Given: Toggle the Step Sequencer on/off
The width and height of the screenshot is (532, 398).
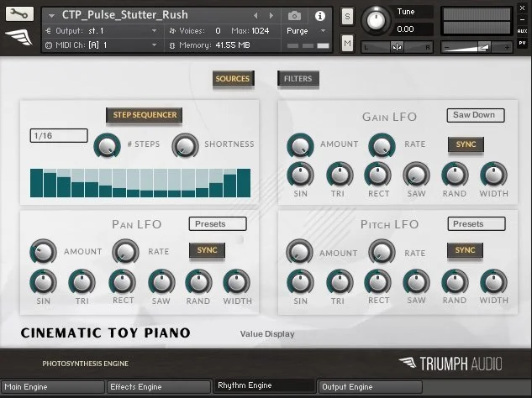Looking at the screenshot, I should point(145,115).
